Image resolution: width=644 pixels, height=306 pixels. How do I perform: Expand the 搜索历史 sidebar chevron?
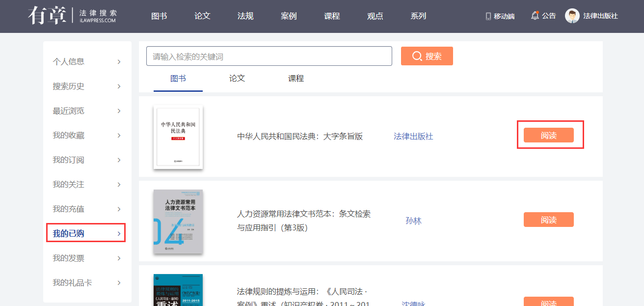(119, 86)
